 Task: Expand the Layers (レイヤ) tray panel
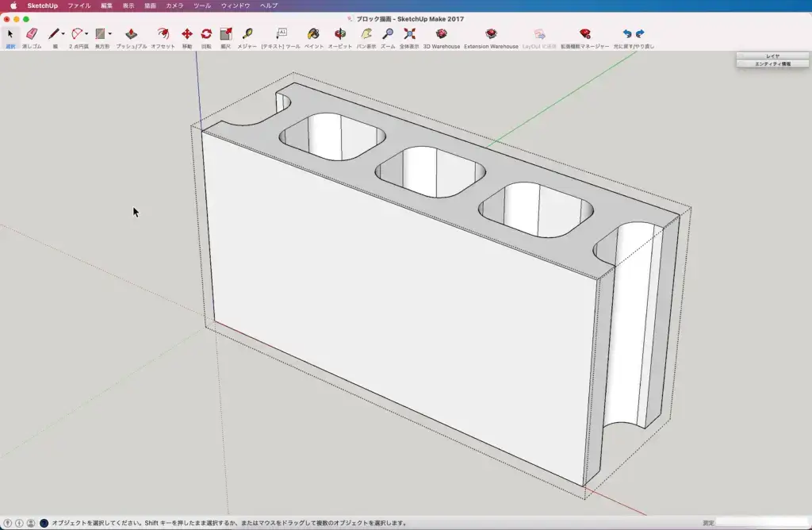click(x=772, y=56)
